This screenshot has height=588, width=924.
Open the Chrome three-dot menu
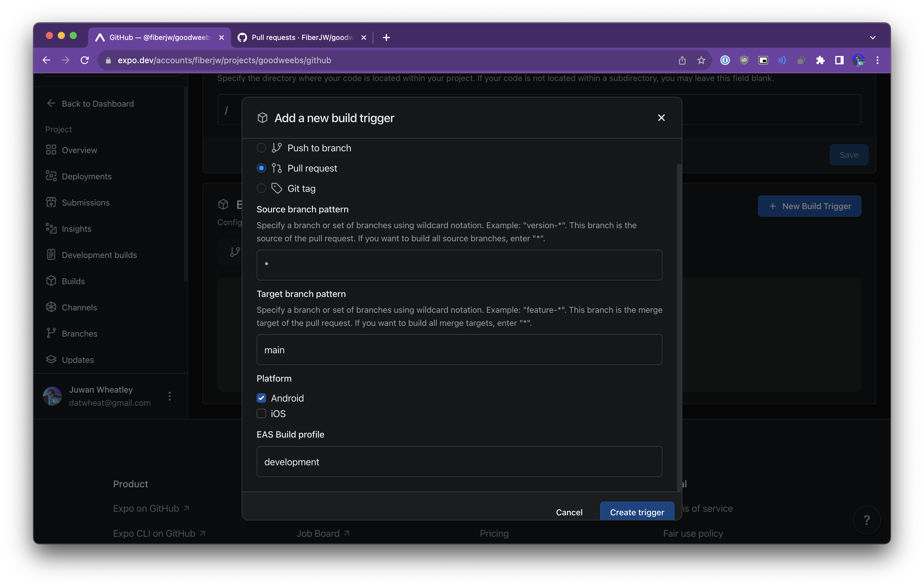[x=878, y=60]
